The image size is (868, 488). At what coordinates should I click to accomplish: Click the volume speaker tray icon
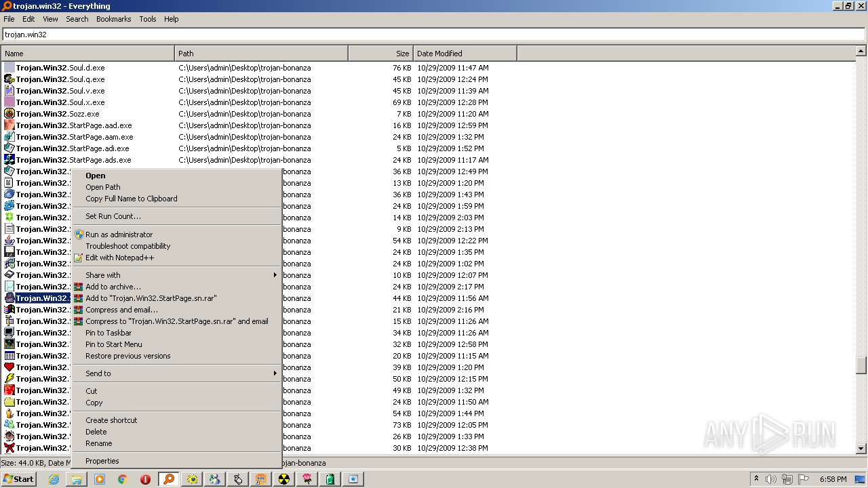(x=771, y=479)
